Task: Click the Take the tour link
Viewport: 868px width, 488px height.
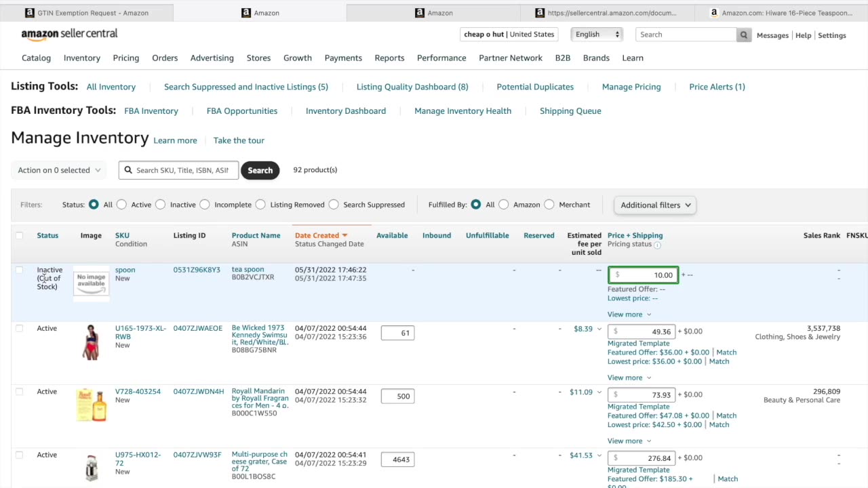Action: (239, 140)
